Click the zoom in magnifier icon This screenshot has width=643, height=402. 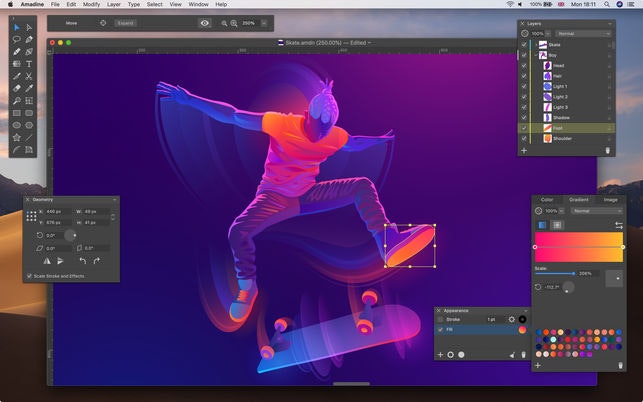[x=234, y=22]
